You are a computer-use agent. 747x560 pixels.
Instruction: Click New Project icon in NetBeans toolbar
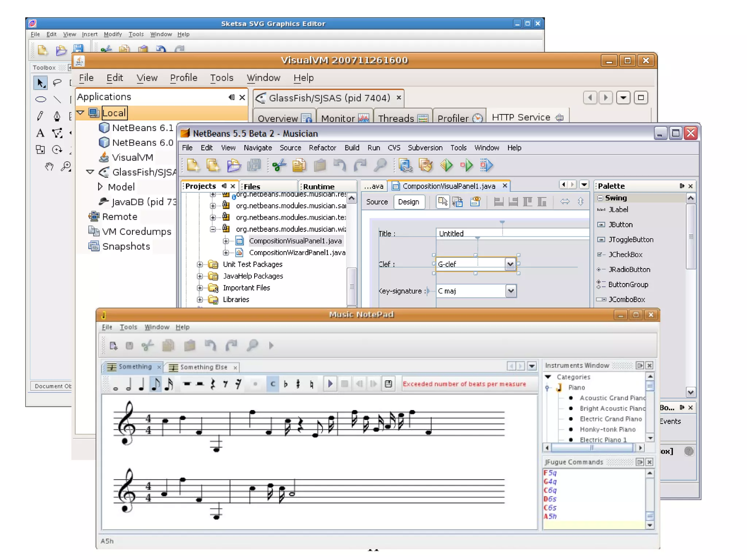(213, 165)
